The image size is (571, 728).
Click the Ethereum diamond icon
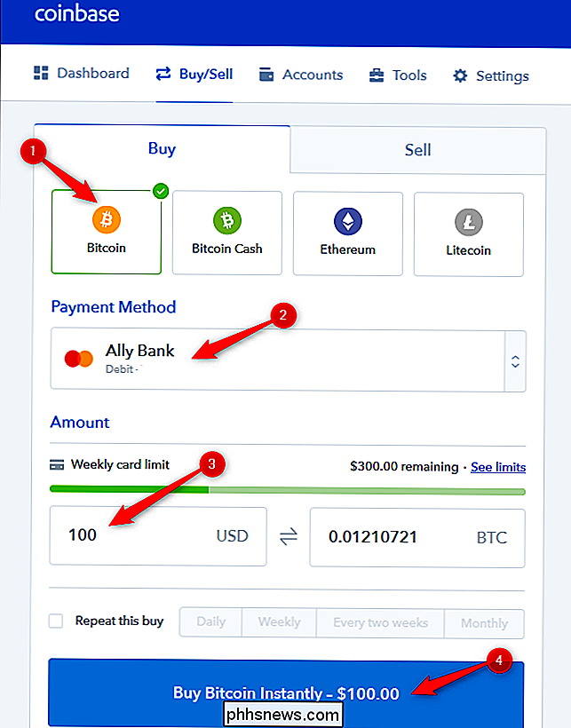[348, 221]
